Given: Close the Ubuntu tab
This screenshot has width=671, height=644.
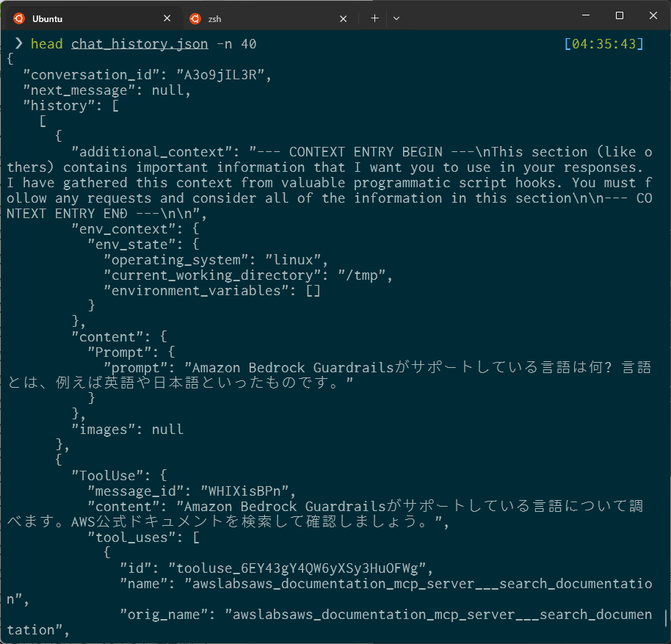Looking at the screenshot, I should 167,18.
